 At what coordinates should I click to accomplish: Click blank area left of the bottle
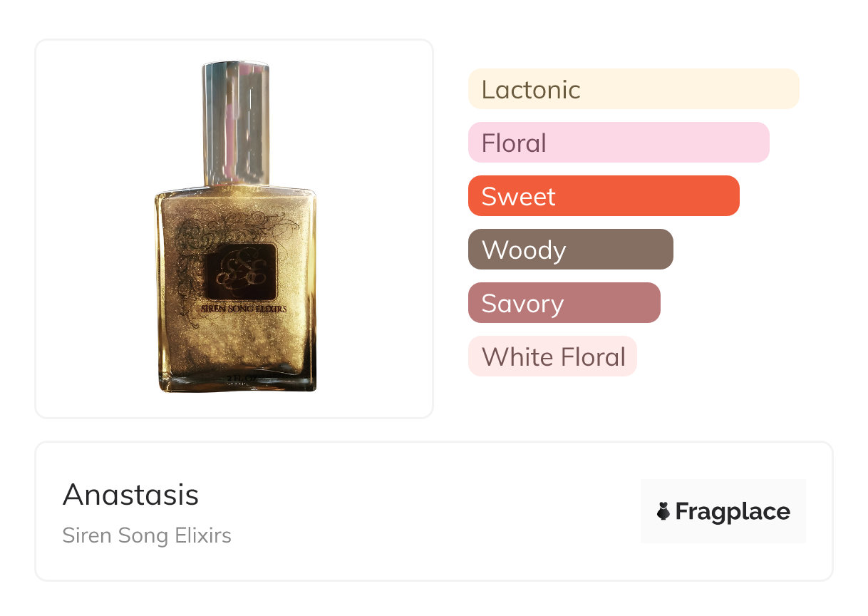pos(93,228)
